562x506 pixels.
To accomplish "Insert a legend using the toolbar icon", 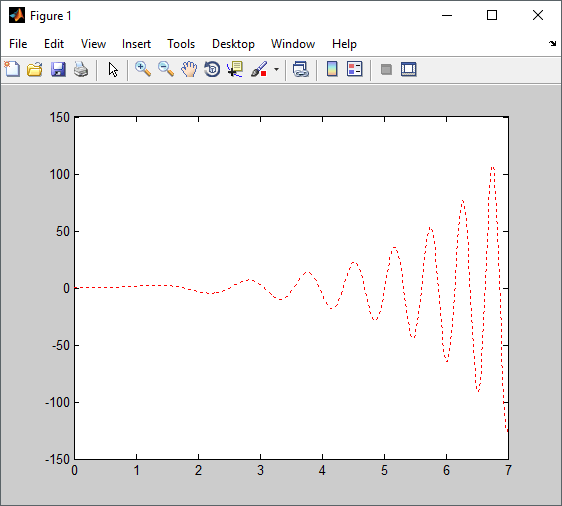I will [x=354, y=69].
